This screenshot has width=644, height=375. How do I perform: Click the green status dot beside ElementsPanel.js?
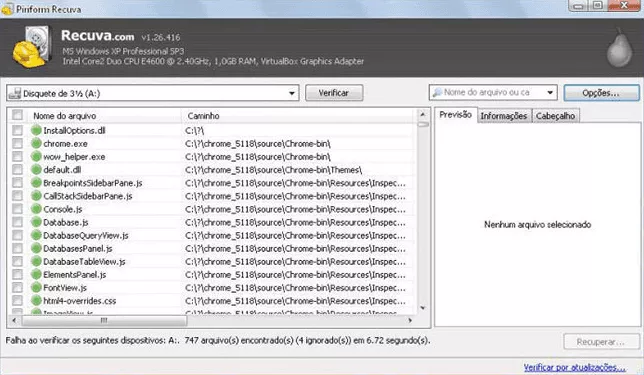click(36, 275)
